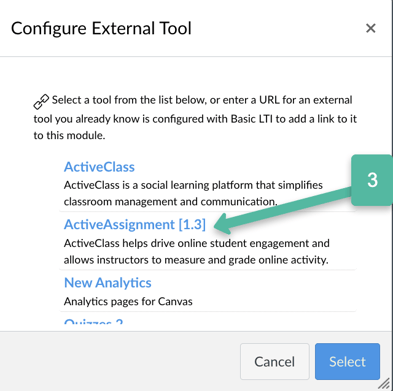The width and height of the screenshot is (393, 391).
Task: Pick the partially visible Quizzes 2 link
Action: click(x=93, y=323)
